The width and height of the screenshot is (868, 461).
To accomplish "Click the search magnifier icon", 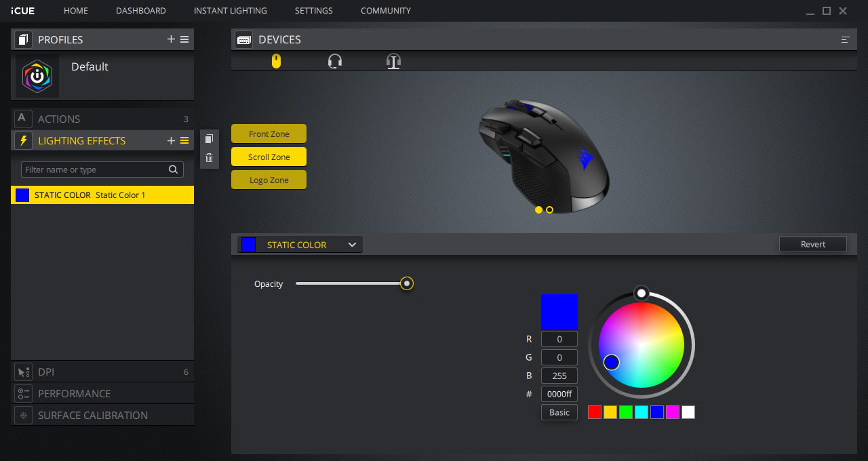I will pyautogui.click(x=174, y=169).
